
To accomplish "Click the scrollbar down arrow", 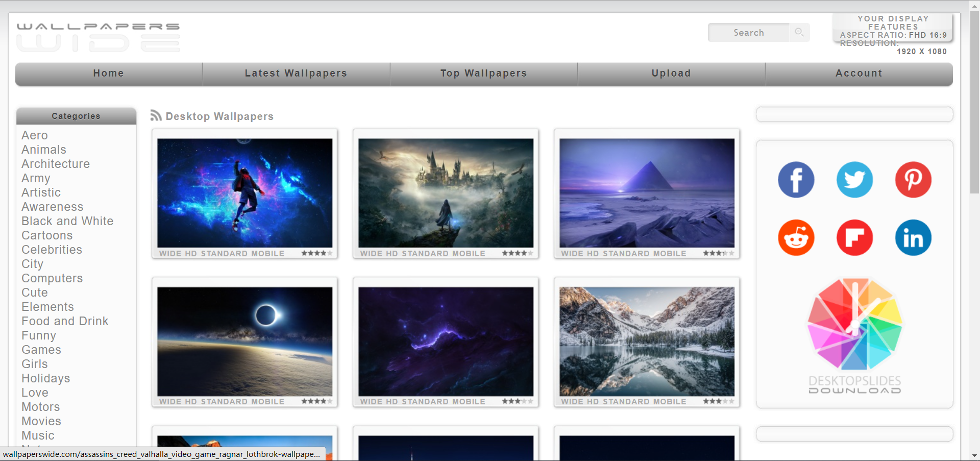I will [x=974, y=455].
